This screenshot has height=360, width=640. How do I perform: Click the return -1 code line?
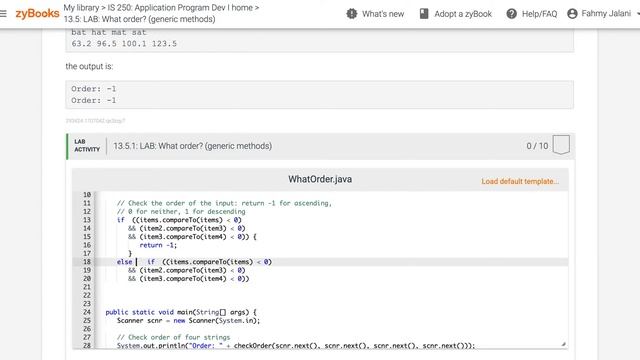(158, 245)
